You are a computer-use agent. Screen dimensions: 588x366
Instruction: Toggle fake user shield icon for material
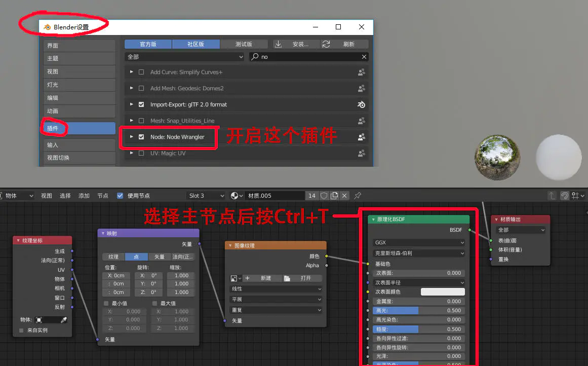pyautogui.click(x=324, y=196)
